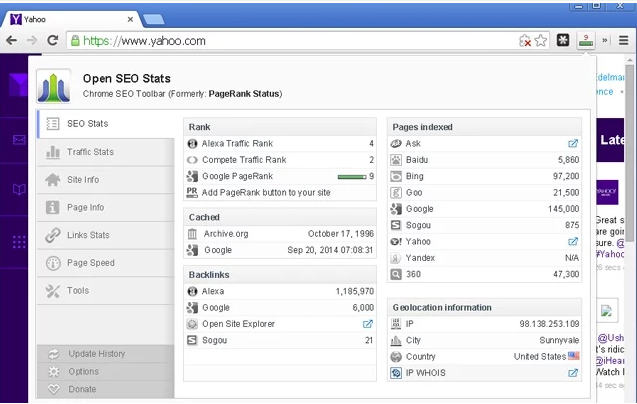Click the PR icon in the Rank section
Image resolution: width=637 pixels, height=404 pixels.
pos(192,192)
